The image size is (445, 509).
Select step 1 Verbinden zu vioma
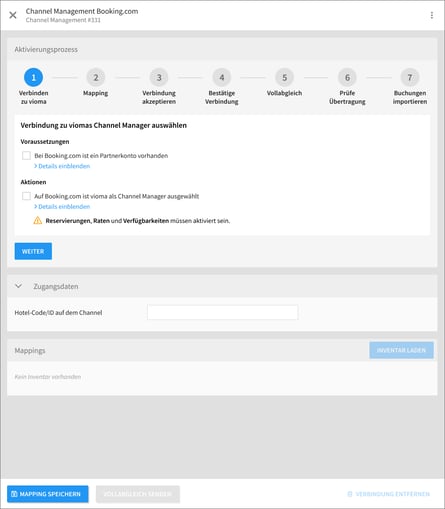point(33,77)
